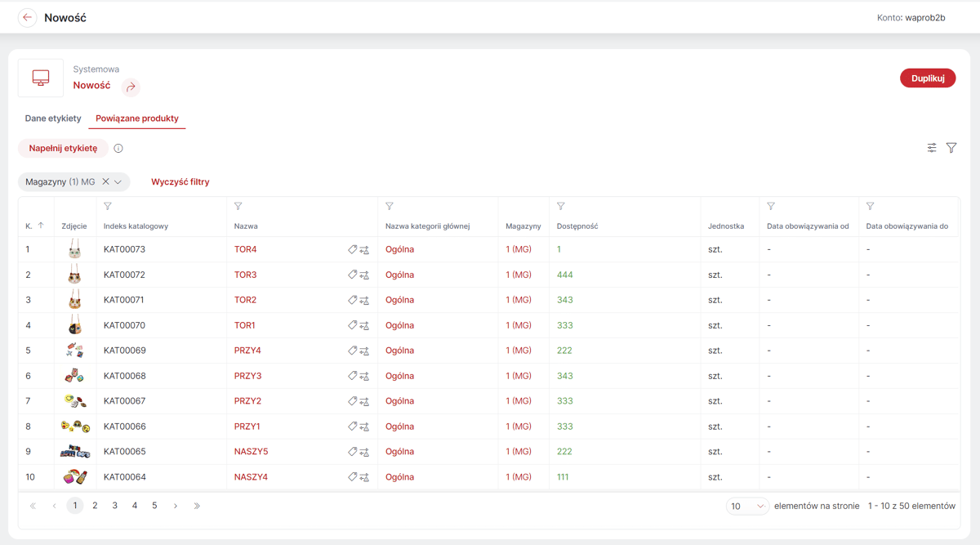
Task: Open the info tooltip beside Napełnij etykietę
Action: coord(118,149)
